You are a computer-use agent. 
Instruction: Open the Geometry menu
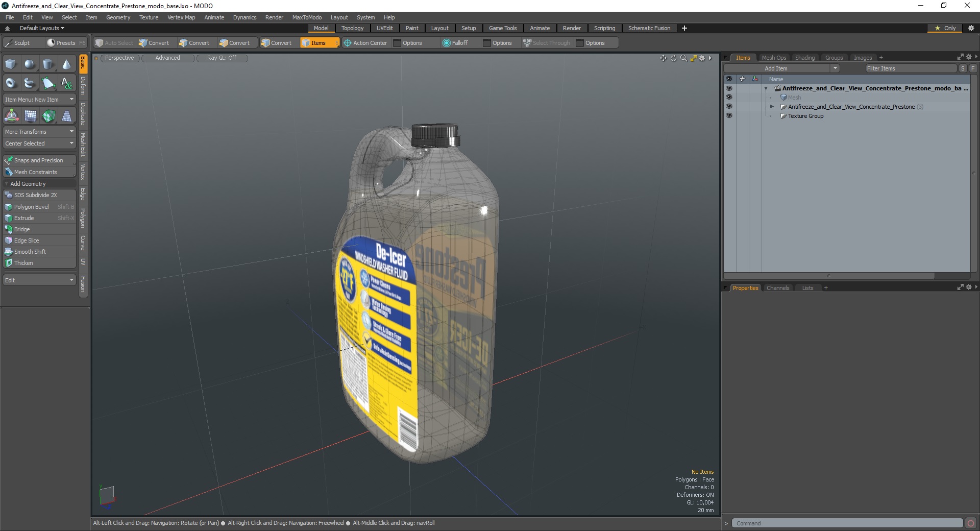coord(118,17)
